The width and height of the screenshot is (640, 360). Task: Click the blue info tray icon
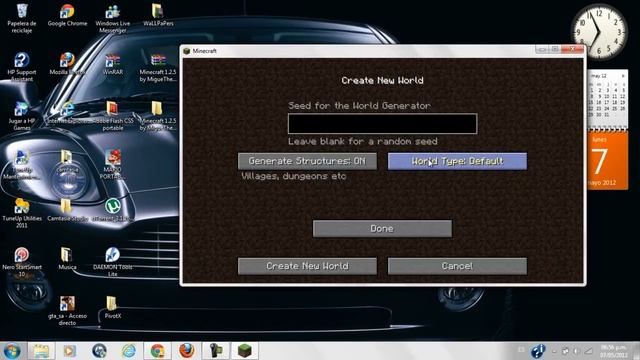(x=538, y=351)
